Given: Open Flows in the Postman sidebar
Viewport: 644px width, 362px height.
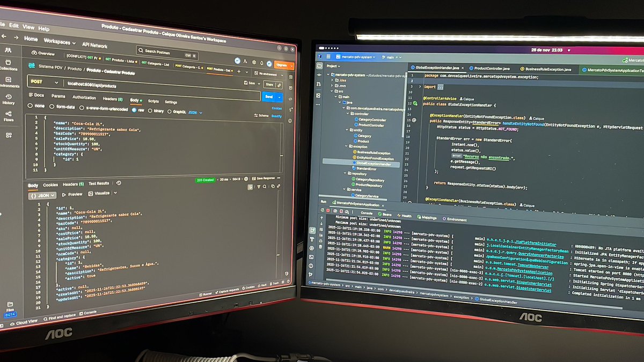Looking at the screenshot, I should 9,116.
